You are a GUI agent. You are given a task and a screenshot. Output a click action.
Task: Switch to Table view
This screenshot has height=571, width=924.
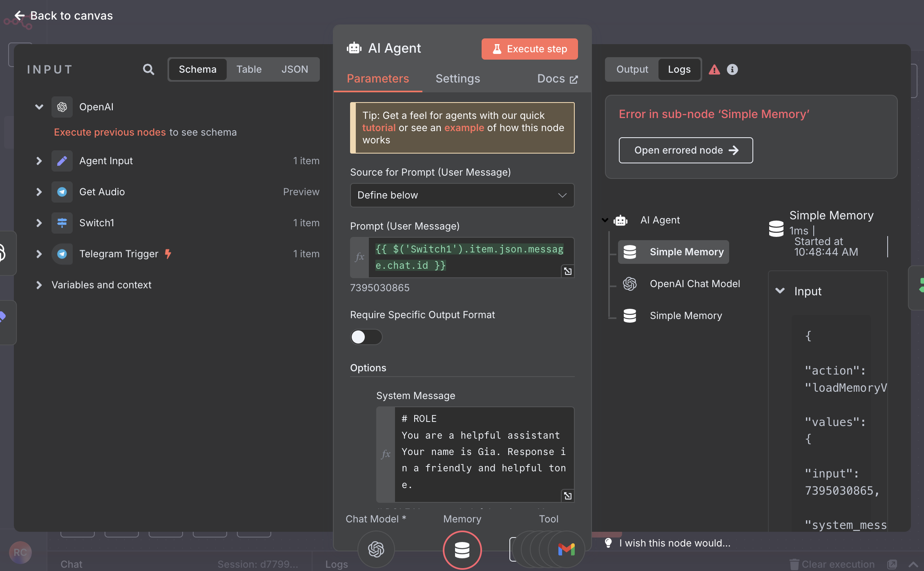[249, 69]
